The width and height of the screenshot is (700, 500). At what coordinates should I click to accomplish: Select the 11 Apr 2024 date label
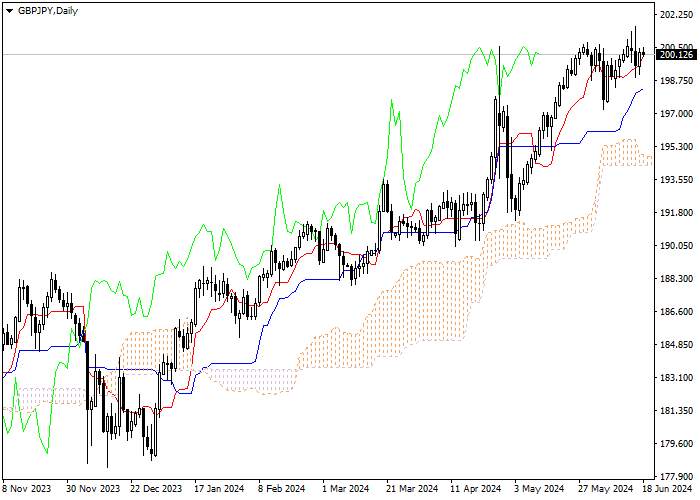pos(476,488)
